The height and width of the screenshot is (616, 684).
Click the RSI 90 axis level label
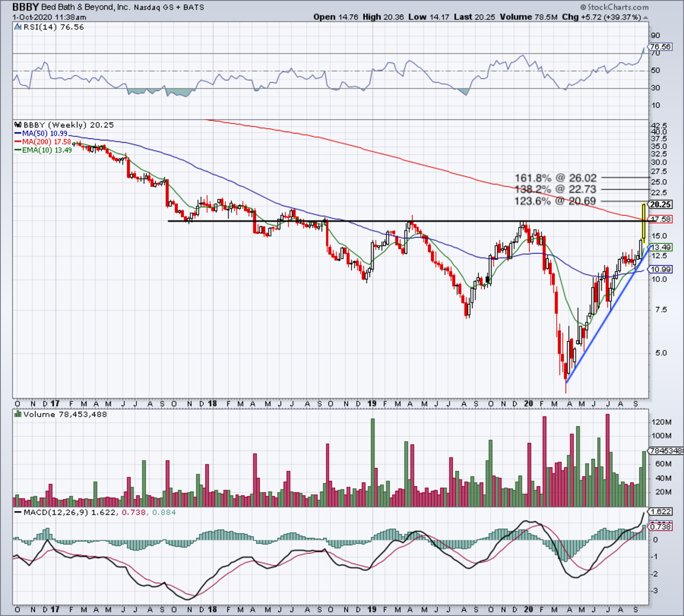[655, 35]
